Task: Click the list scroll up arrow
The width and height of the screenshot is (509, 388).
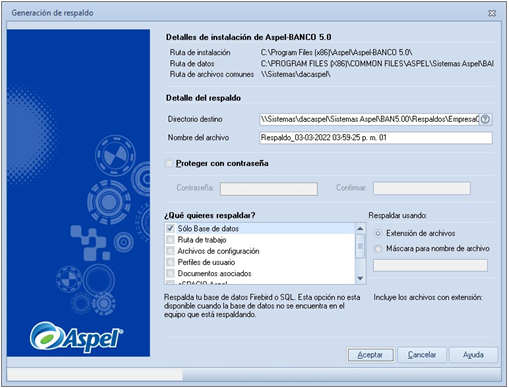Action: tap(360, 229)
